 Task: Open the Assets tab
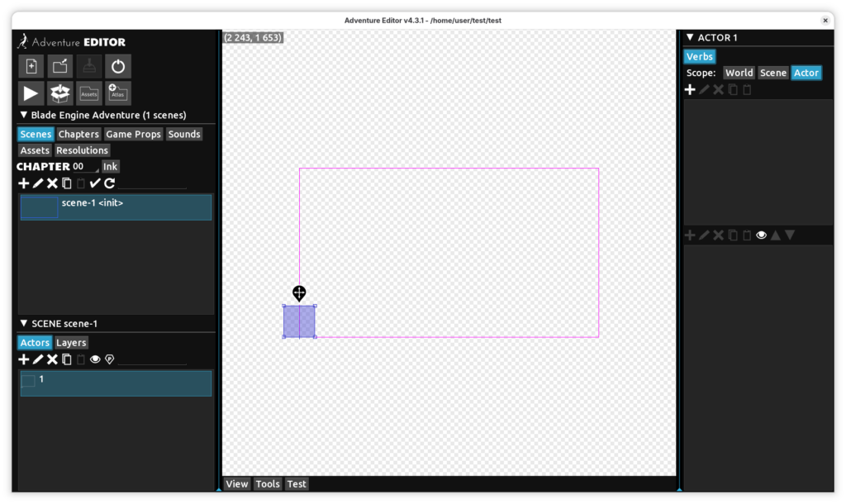[35, 150]
